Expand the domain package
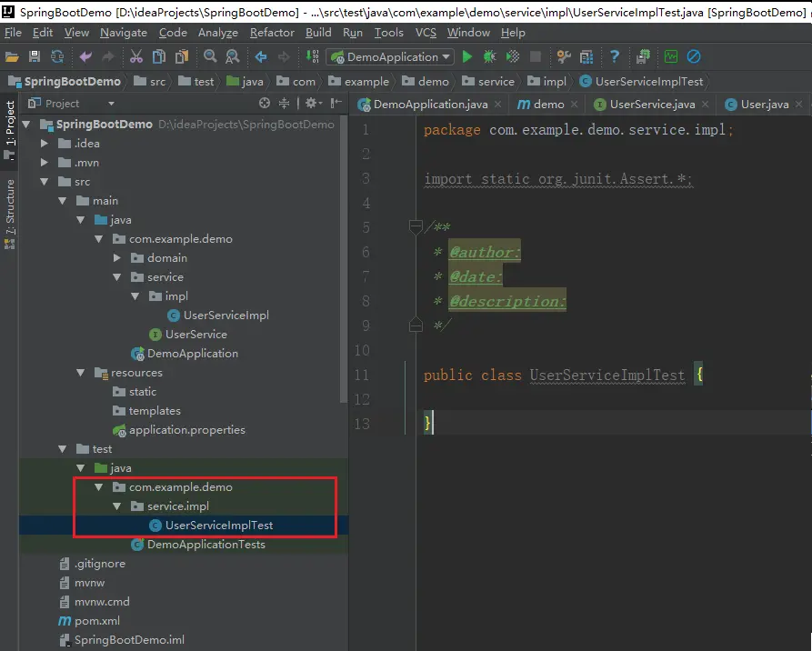The height and width of the screenshot is (651, 812). (x=117, y=258)
